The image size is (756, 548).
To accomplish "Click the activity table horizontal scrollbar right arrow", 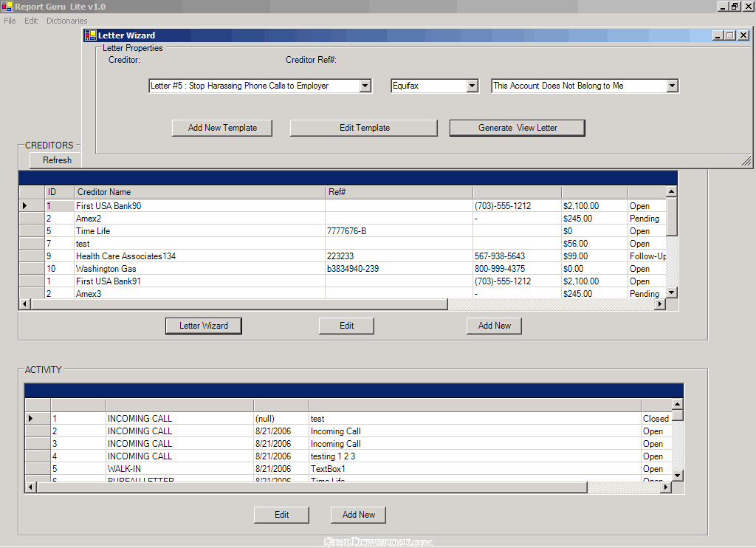I will (665, 487).
